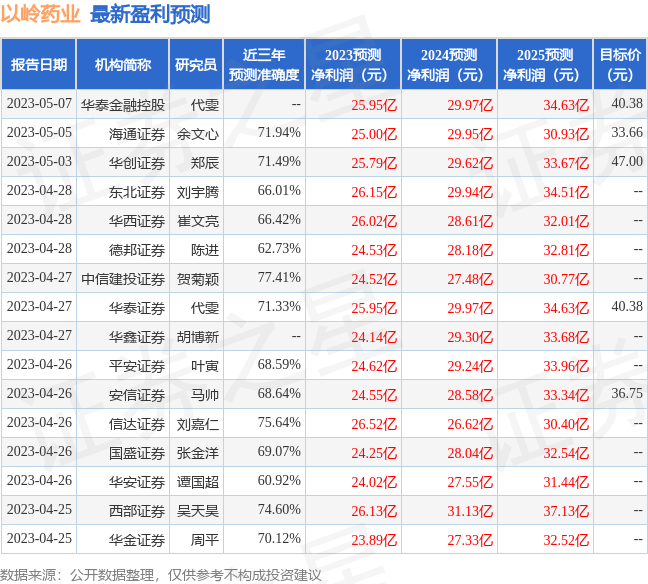This screenshot has height=584, width=648.
Task: Click researcher name 郑辰
Action: (x=205, y=163)
